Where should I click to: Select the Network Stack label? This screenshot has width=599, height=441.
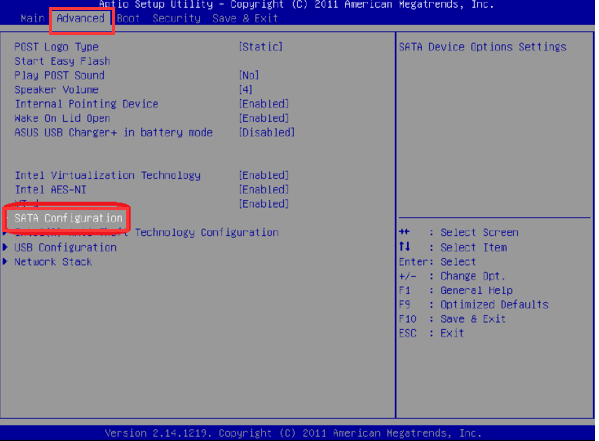tap(53, 262)
